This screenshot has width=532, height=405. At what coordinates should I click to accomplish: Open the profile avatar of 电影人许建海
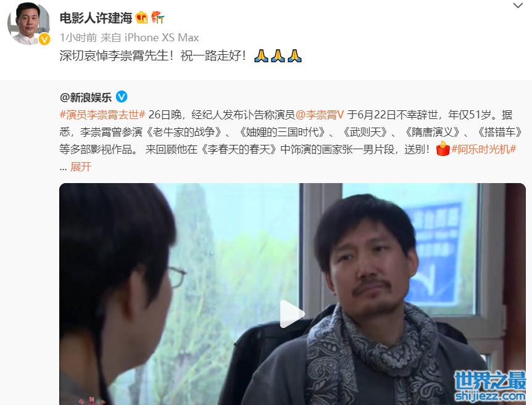(x=29, y=23)
